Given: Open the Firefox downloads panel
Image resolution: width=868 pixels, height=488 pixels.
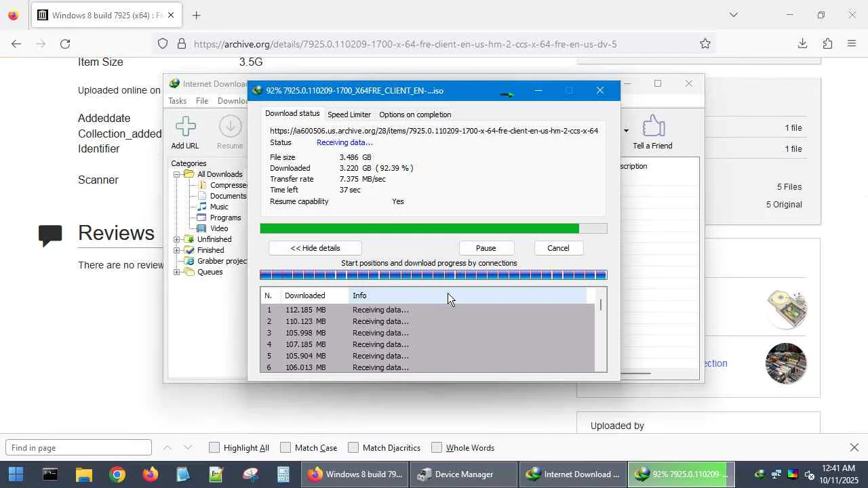Looking at the screenshot, I should tap(802, 44).
